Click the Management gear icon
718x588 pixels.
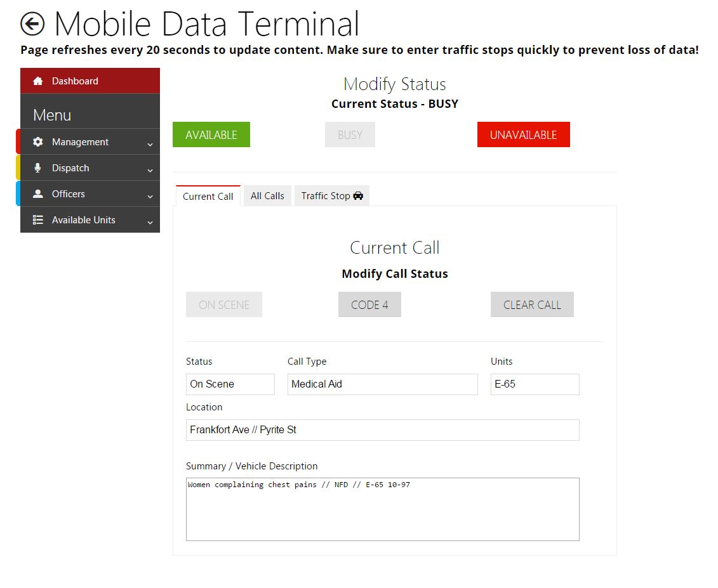(38, 142)
